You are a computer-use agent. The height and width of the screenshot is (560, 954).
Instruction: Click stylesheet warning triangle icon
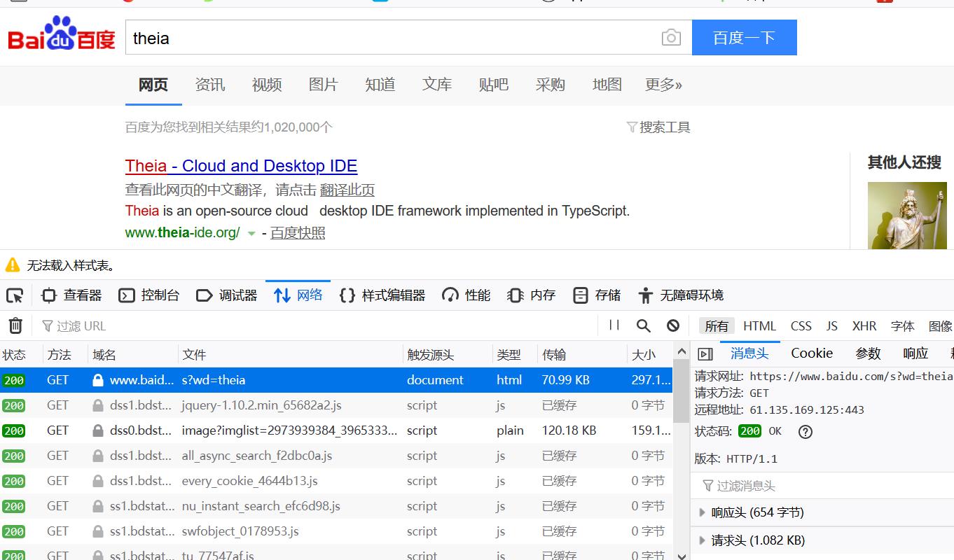13,265
